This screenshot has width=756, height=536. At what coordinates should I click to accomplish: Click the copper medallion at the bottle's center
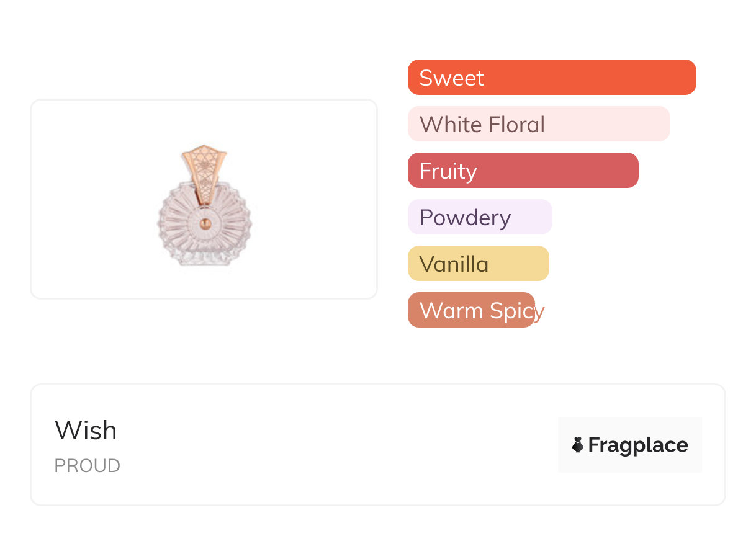coord(204,223)
